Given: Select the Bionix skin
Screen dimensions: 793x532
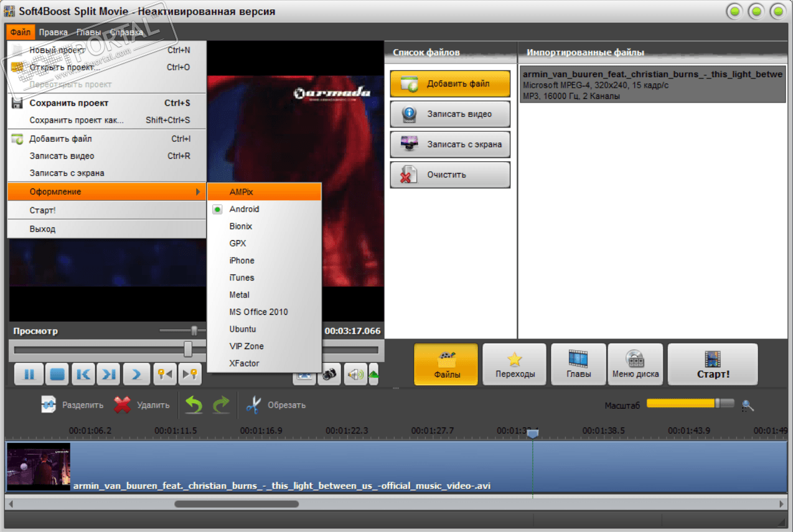Looking at the screenshot, I should click(264, 226).
